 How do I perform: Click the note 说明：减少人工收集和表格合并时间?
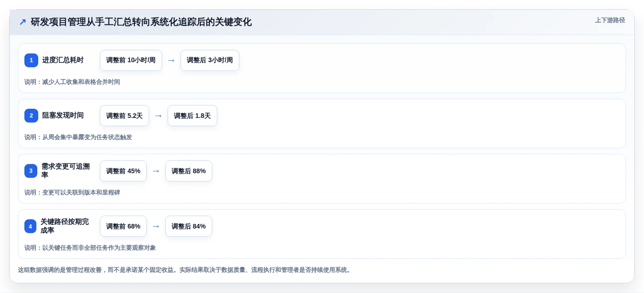coord(72,82)
